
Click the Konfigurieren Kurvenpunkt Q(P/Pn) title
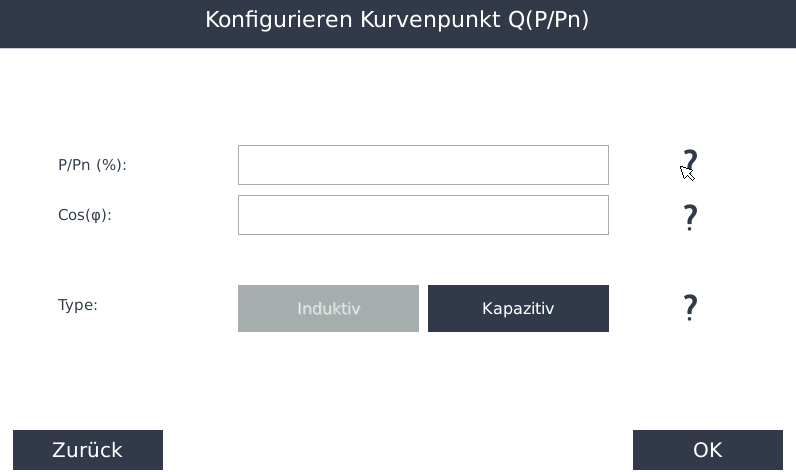click(397, 20)
